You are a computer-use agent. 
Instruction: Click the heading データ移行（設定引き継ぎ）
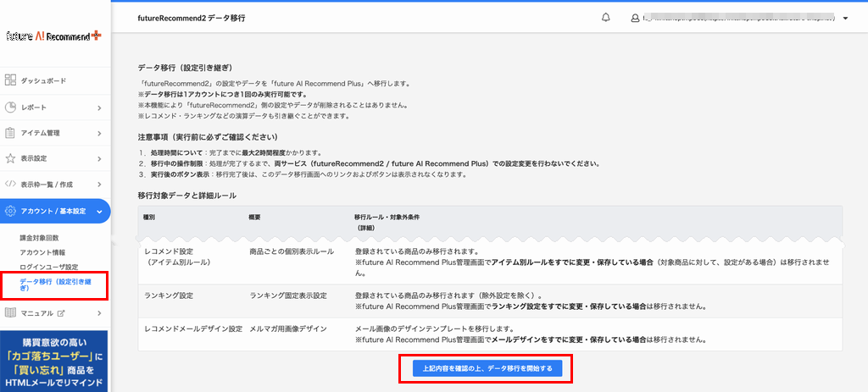(x=185, y=68)
